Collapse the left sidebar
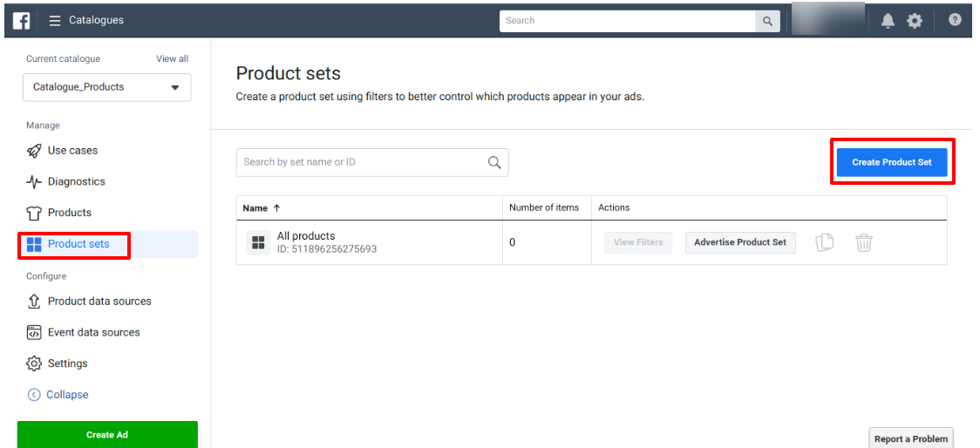 [58, 395]
